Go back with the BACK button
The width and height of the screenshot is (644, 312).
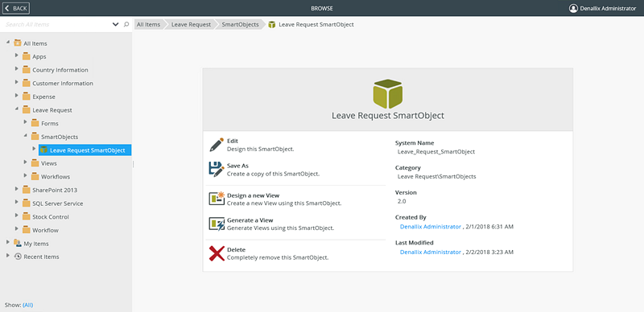pyautogui.click(x=16, y=8)
